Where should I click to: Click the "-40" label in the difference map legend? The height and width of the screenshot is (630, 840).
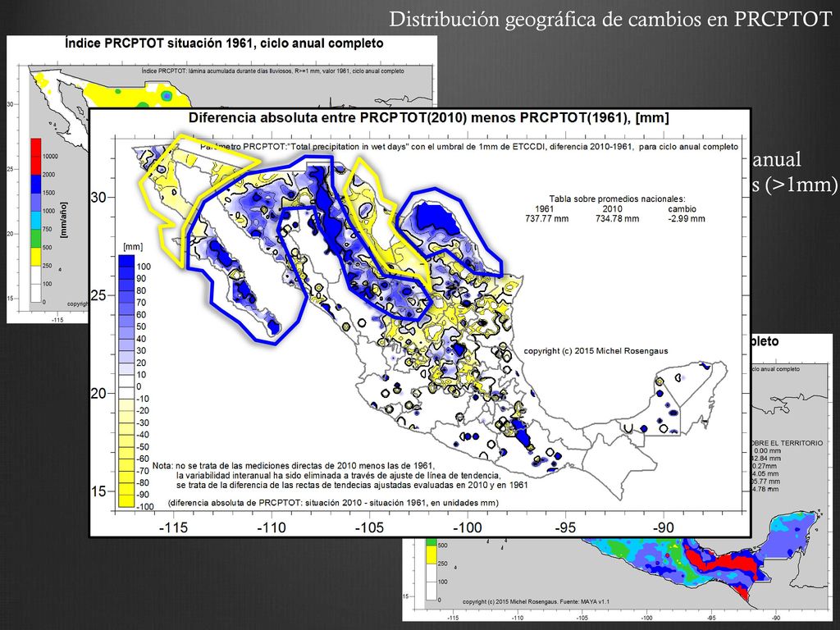[x=143, y=435]
